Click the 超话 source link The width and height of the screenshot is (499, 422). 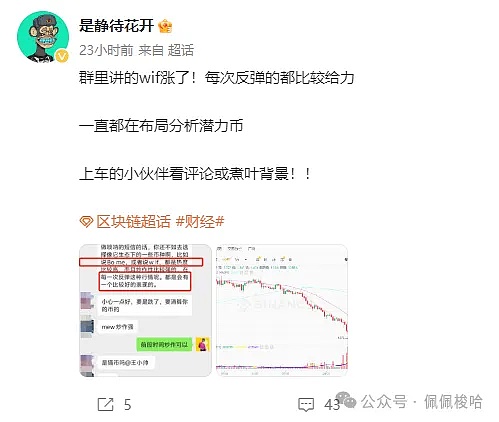tap(181, 50)
